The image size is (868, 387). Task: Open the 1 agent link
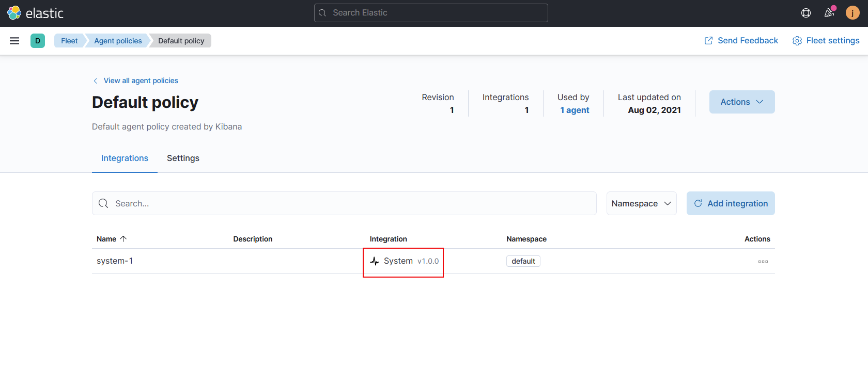coord(575,110)
